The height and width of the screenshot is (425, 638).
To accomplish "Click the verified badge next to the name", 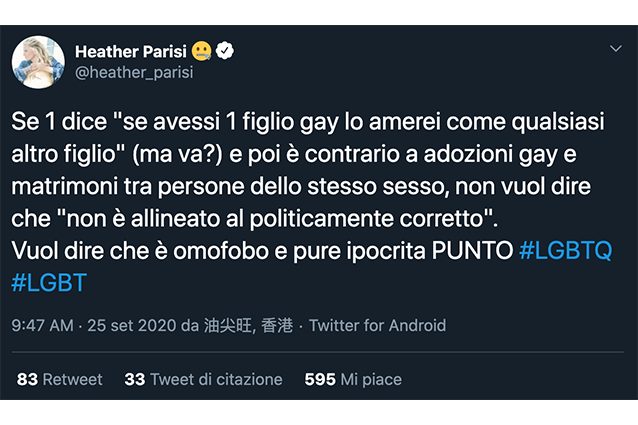I will [227, 50].
